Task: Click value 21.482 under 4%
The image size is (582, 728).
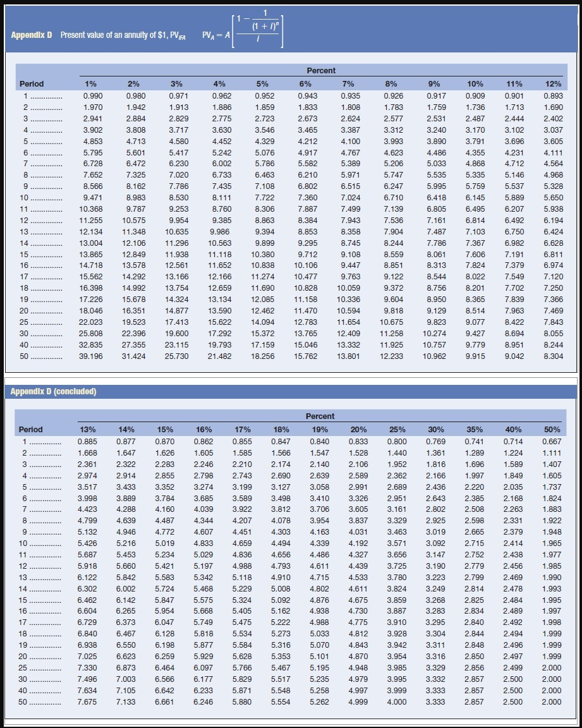Action: (x=219, y=356)
